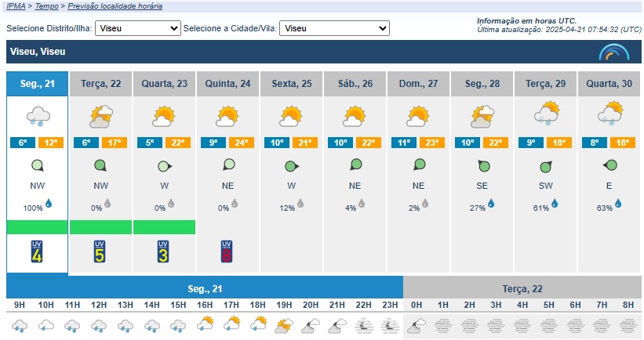Select the Sexta, 25 day tab

click(x=292, y=84)
